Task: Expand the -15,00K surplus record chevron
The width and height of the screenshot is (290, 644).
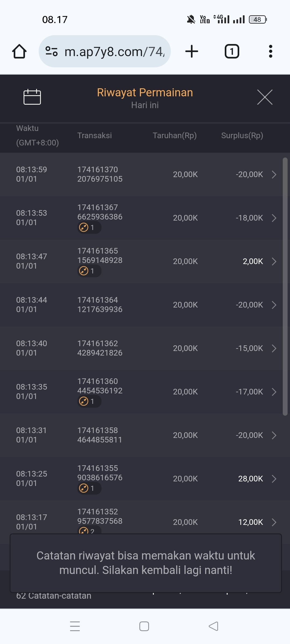Action: 274,348
